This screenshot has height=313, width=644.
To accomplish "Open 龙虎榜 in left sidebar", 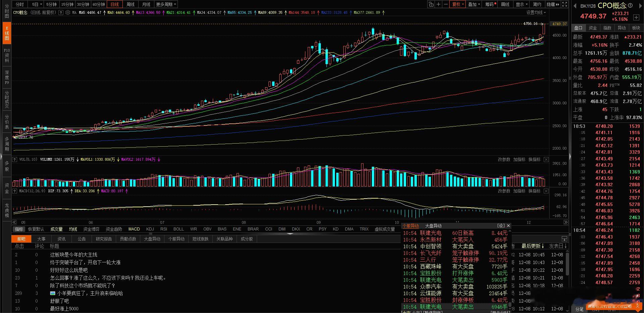I will 7,210.
